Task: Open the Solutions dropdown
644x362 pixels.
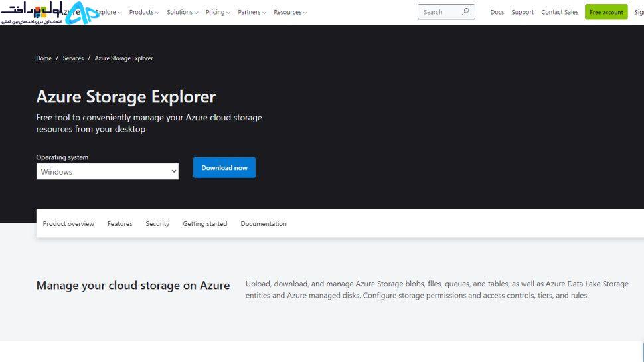Action: 183,13
